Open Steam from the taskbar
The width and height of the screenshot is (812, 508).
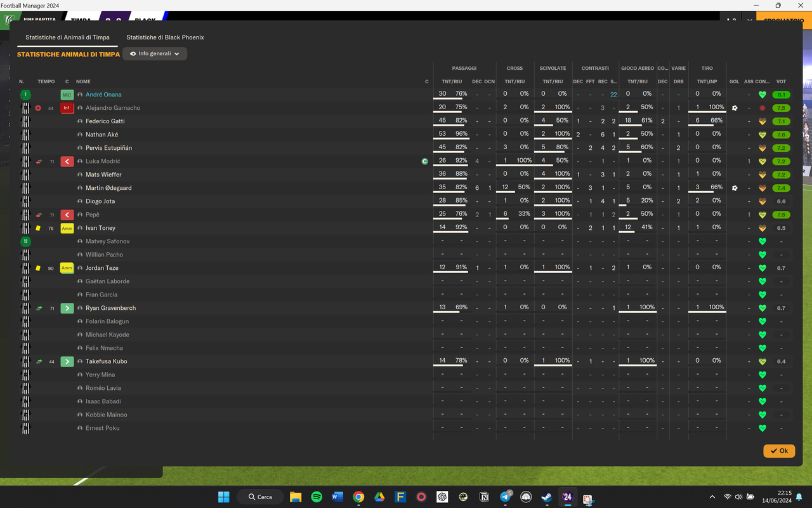546,497
